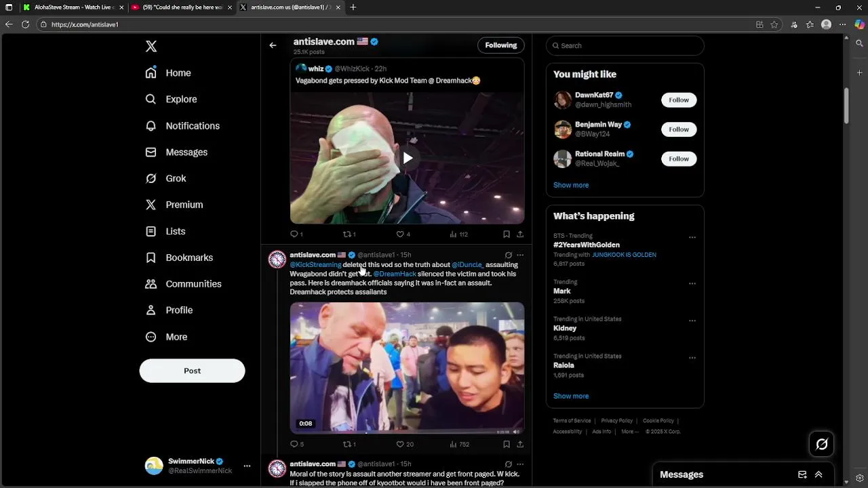
Task: Open Notifications from the sidebar
Action: click(182, 125)
